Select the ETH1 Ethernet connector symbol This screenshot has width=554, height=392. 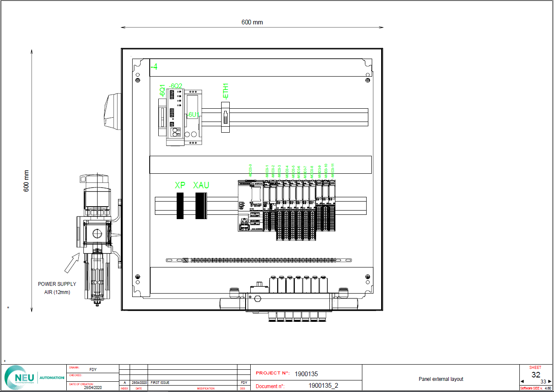coord(225,117)
